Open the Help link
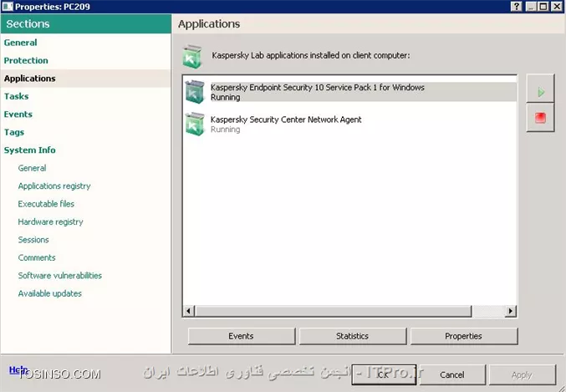This screenshot has width=566, height=392. tap(18, 369)
